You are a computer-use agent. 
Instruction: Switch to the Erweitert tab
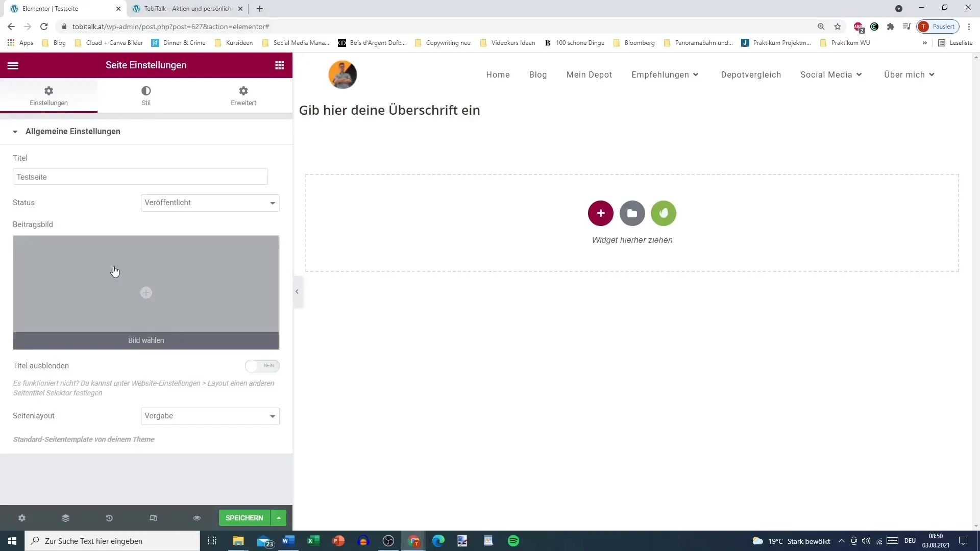(x=243, y=96)
